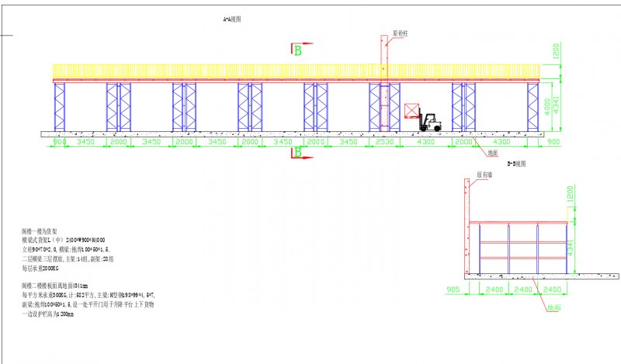Viewport: 621px width, 364px height.
Task: Click the lower B section cut marker
Action: click(298, 153)
